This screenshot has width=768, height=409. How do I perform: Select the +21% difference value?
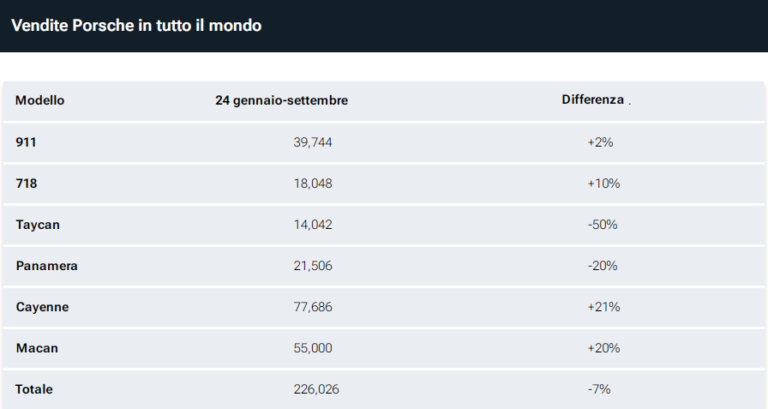coord(603,306)
